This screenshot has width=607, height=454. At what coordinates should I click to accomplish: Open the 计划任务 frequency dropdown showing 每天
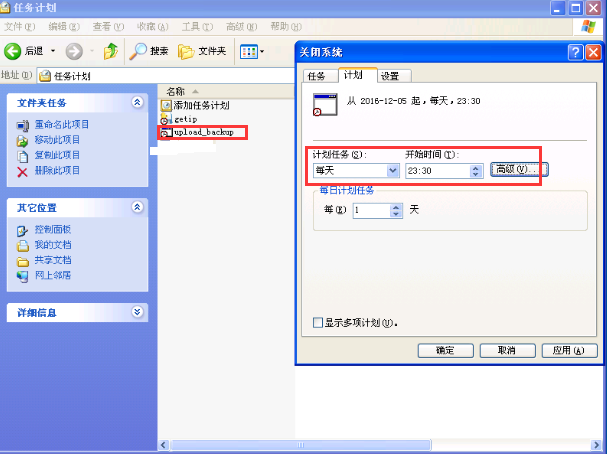[x=392, y=171]
